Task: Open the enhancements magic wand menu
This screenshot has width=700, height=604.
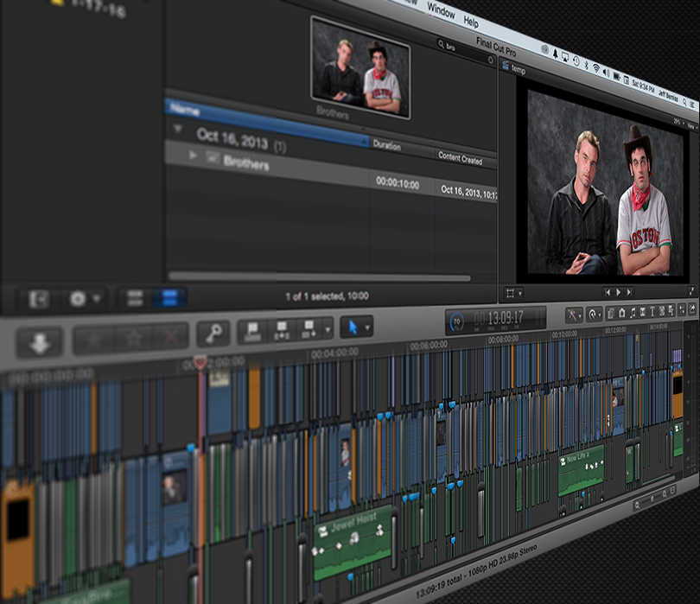Action: coord(574,315)
